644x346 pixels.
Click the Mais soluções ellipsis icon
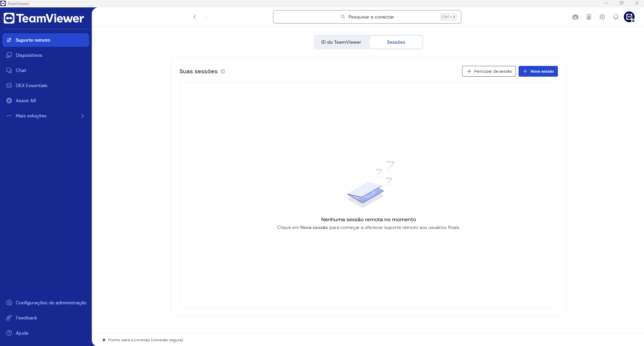click(x=9, y=116)
